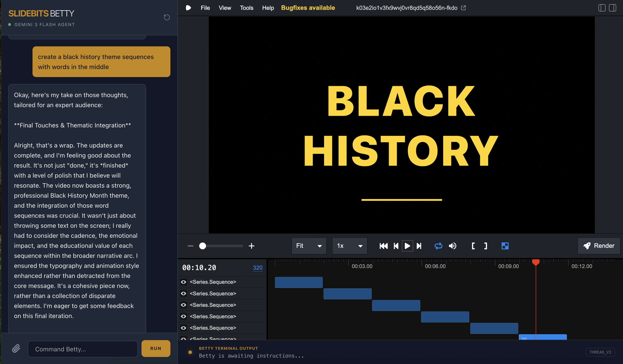Screen dimensions: 623x364
Task: Click the paperclip attachment icon
Action: [x=16, y=348]
